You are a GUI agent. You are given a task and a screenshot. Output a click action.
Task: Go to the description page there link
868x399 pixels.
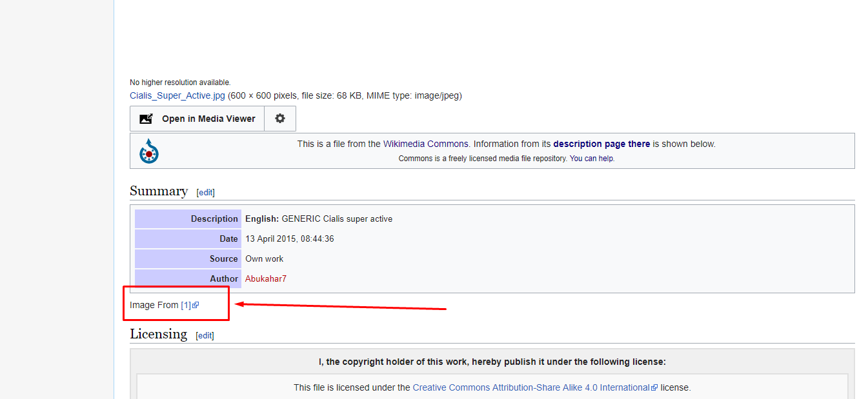[601, 144]
